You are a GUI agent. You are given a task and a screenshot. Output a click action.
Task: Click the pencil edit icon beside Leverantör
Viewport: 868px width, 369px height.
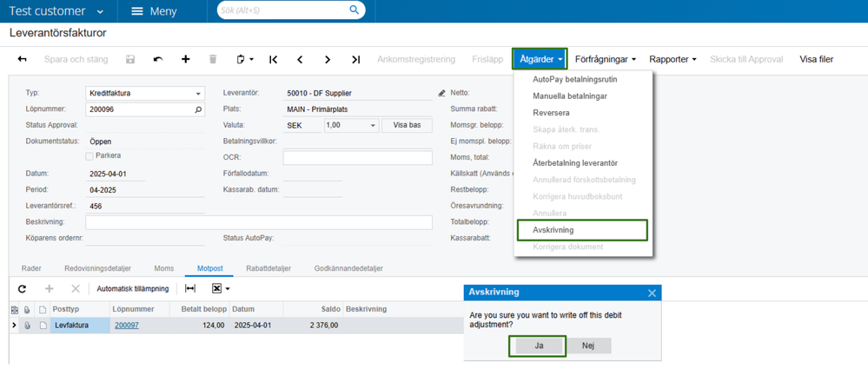[441, 94]
